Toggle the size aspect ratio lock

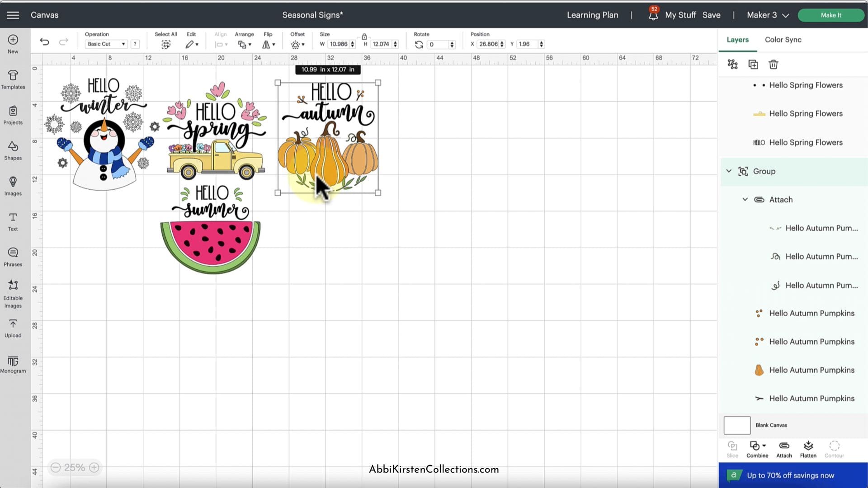(x=364, y=37)
